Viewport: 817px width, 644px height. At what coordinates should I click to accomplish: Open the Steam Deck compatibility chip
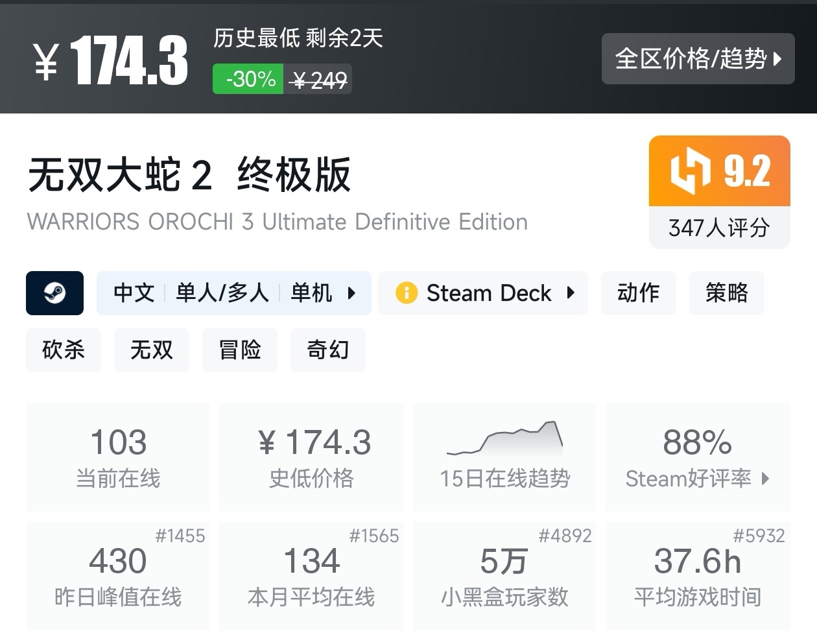click(483, 293)
